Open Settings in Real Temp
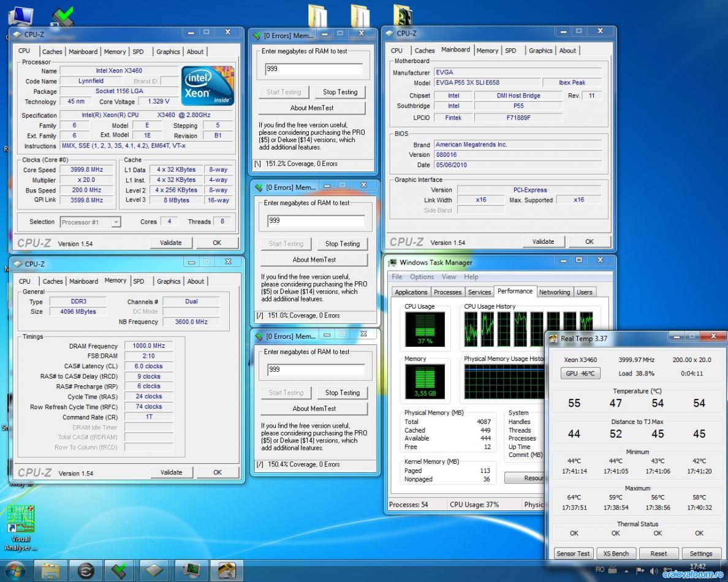728x582 pixels. point(701,553)
